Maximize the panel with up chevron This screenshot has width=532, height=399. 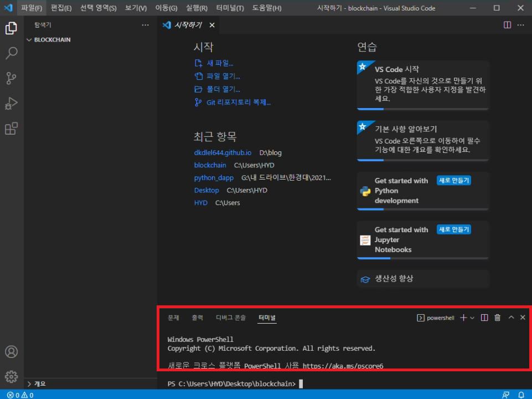pos(511,318)
